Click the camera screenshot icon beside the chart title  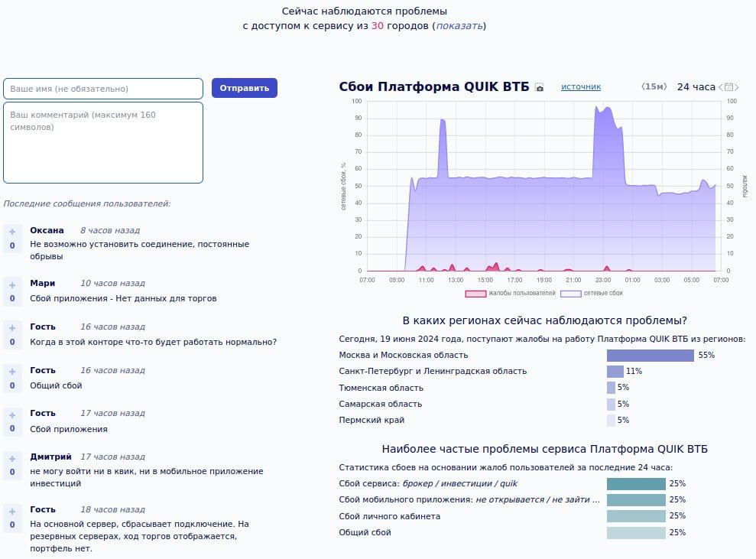[540, 87]
